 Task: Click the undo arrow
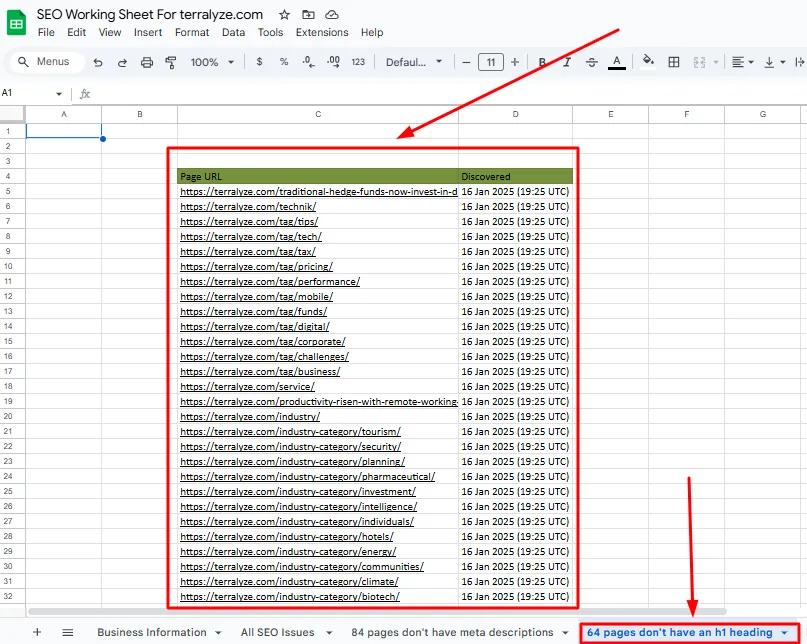[98, 62]
